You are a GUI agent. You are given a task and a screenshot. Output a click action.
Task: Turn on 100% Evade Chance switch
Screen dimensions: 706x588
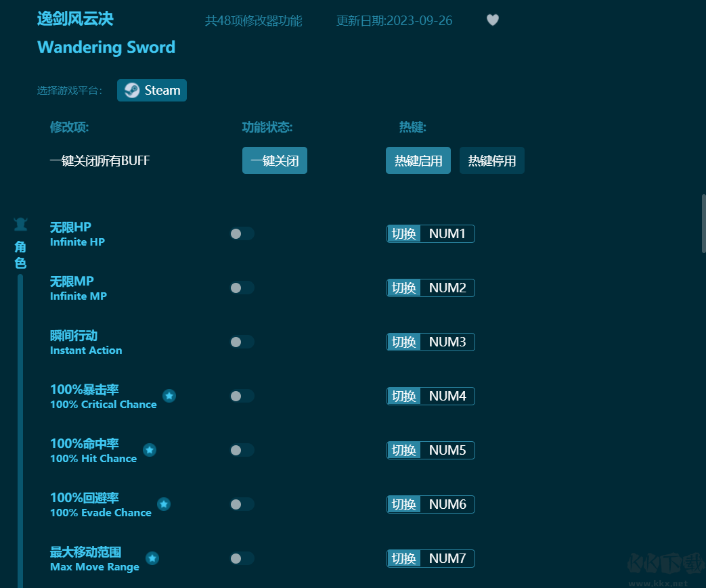pyautogui.click(x=242, y=504)
